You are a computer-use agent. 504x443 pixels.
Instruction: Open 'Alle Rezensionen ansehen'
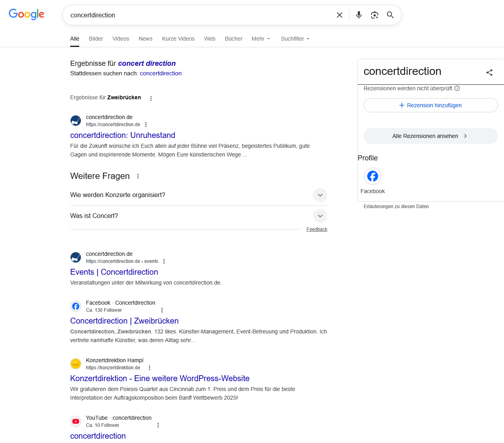point(430,136)
